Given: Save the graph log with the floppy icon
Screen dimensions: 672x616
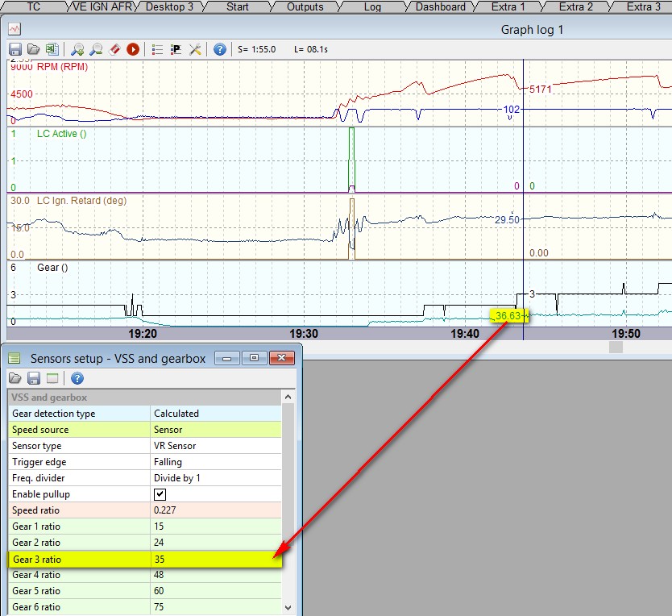Looking at the screenshot, I should tap(15, 49).
